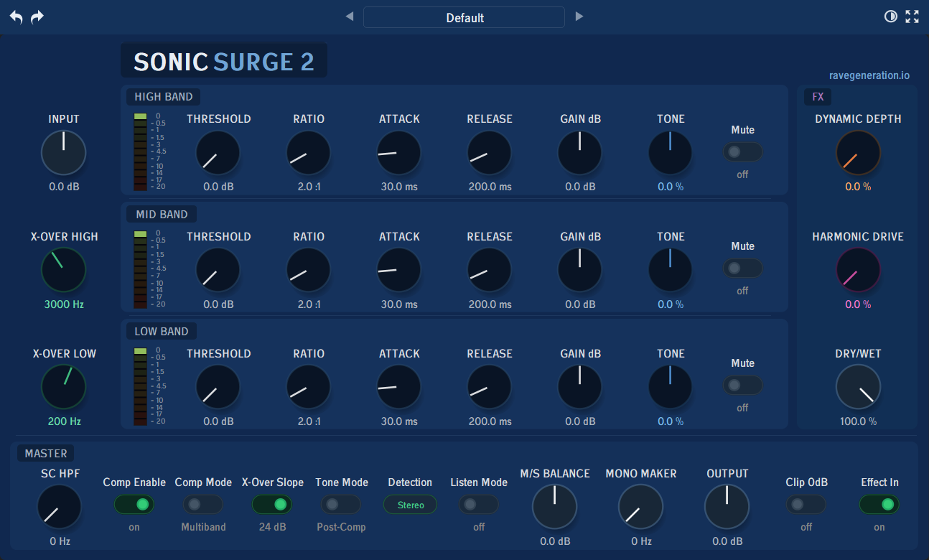Load the next preset using the right arrow
929x560 pixels.
point(579,16)
